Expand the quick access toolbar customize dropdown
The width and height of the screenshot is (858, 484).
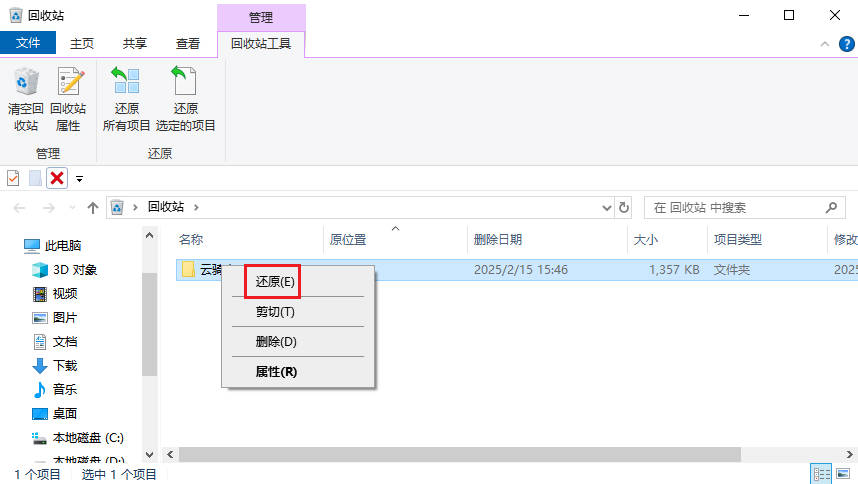(79, 179)
